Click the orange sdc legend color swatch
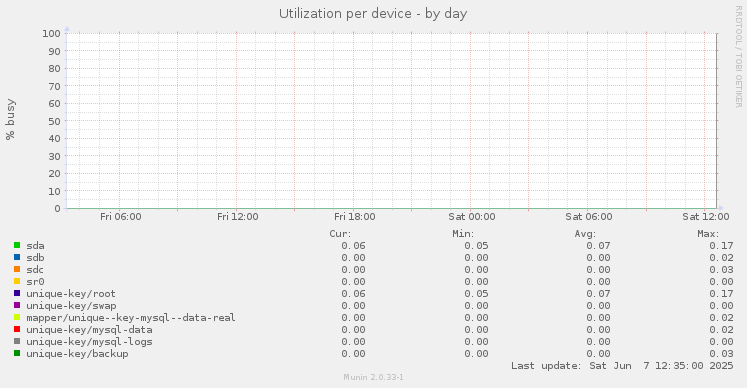Viewport: 747px width, 388px height. tap(17, 269)
